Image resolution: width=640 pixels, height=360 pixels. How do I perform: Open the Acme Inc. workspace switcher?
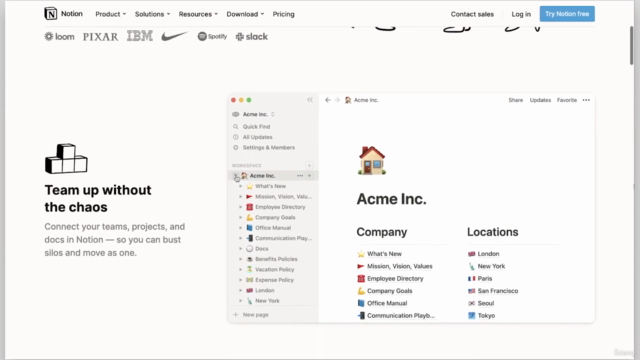(253, 114)
